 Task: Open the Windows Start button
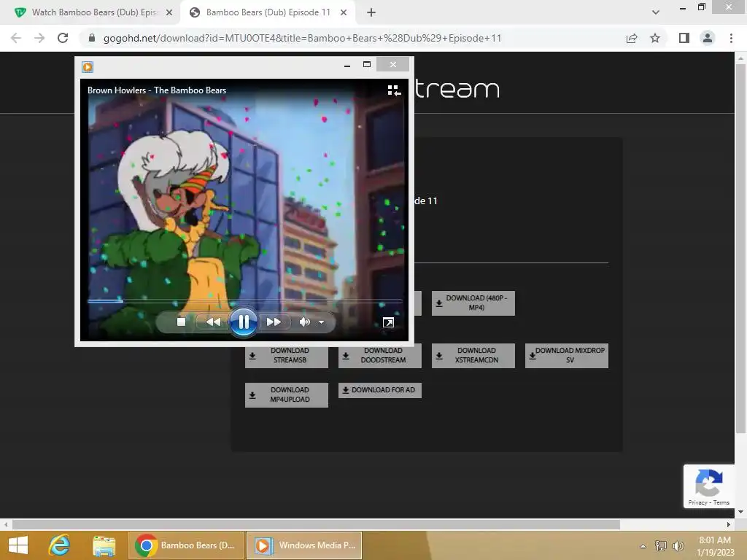click(x=18, y=545)
